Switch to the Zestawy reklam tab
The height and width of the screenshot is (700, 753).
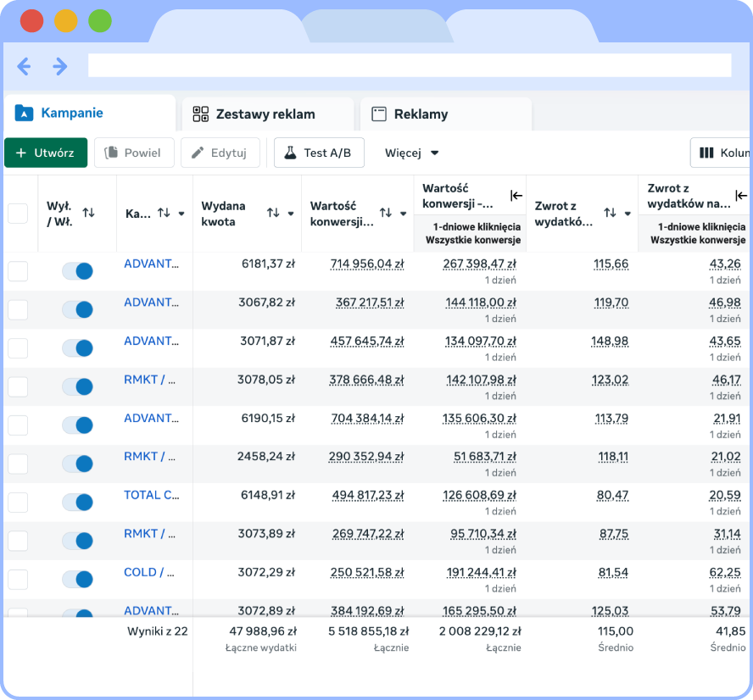click(x=265, y=114)
